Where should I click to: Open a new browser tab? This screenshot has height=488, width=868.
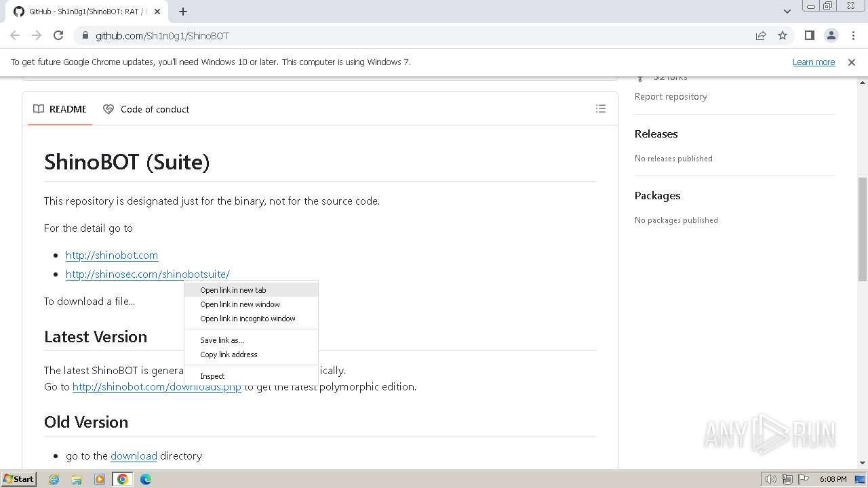pyautogui.click(x=183, y=12)
